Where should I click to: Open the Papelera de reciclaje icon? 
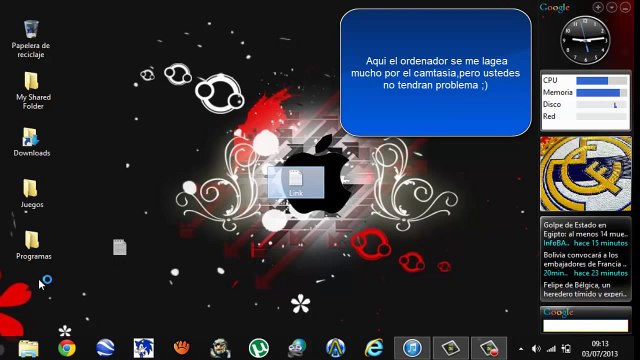pos(31,38)
